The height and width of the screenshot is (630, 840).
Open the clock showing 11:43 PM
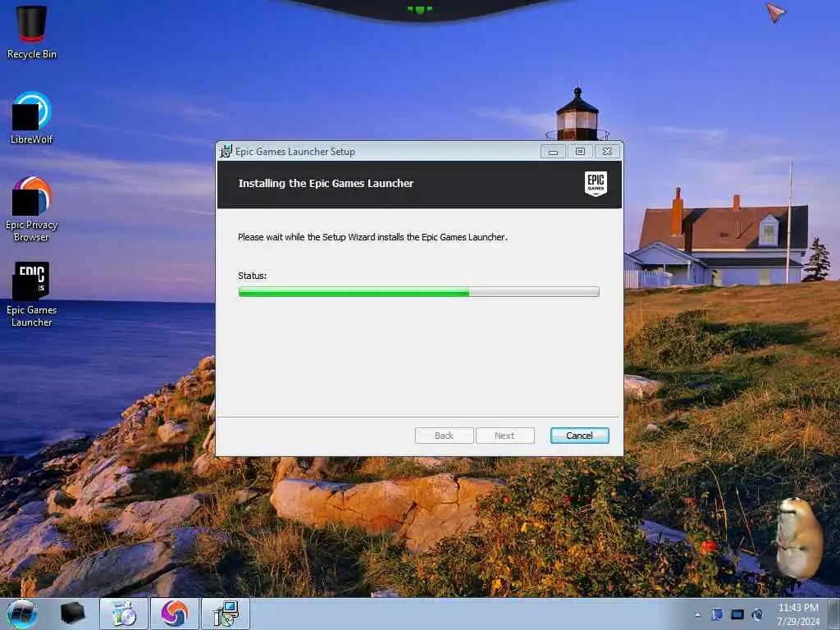(x=797, y=614)
